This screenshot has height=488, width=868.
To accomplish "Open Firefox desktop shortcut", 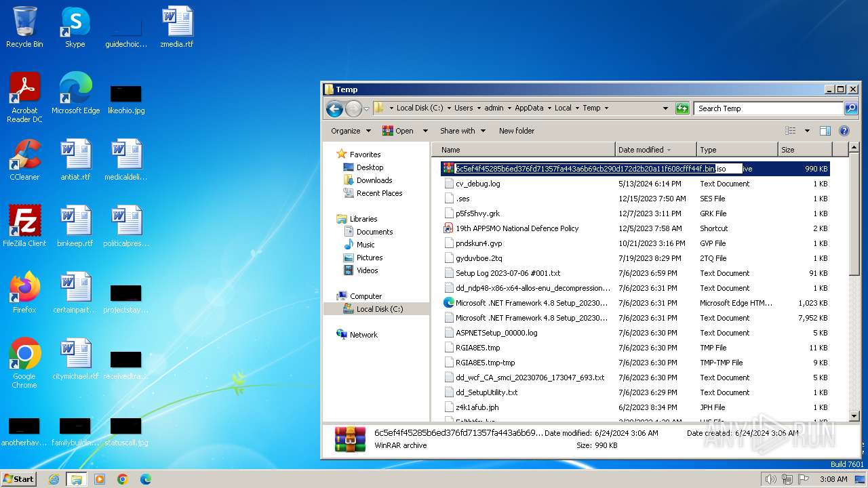I will click(24, 293).
